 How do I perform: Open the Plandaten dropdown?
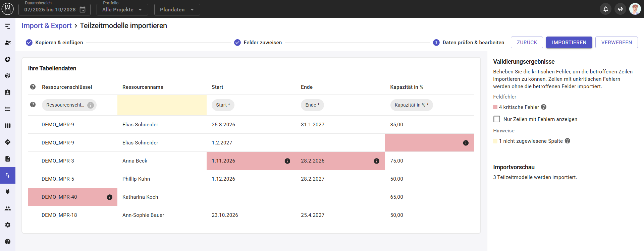point(177,9)
